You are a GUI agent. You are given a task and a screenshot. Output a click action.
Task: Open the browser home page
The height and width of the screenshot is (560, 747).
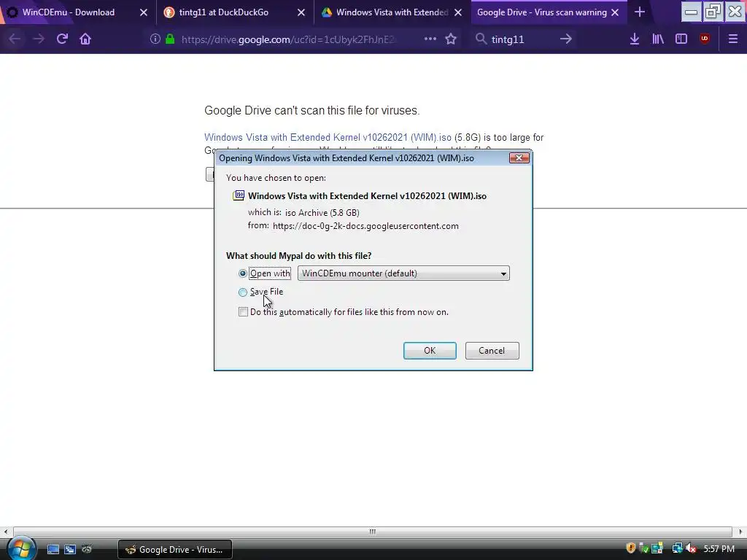(85, 39)
